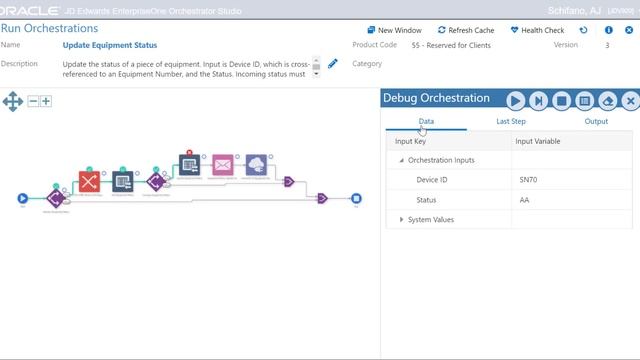Screen dimensions: 640x360
Task: Select the Status input row label
Action: click(x=426, y=200)
